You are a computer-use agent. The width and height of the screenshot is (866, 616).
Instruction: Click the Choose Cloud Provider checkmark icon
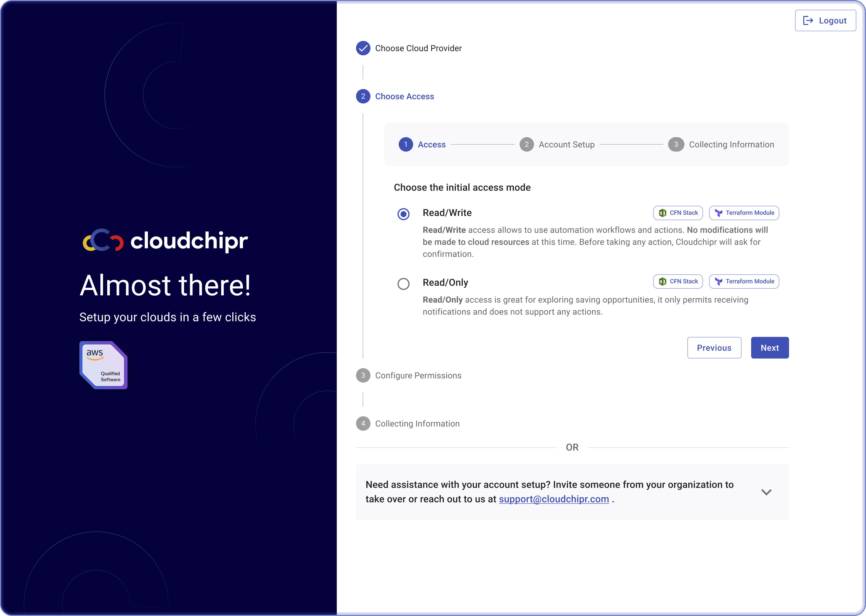(x=363, y=48)
